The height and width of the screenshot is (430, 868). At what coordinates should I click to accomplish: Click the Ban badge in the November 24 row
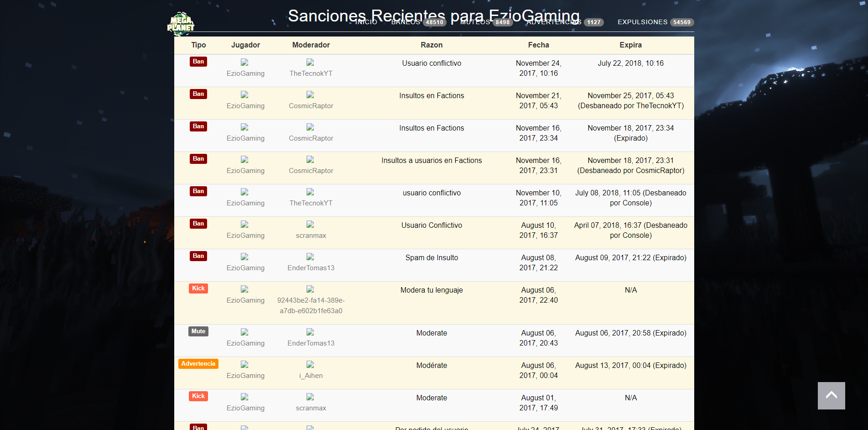tap(198, 62)
